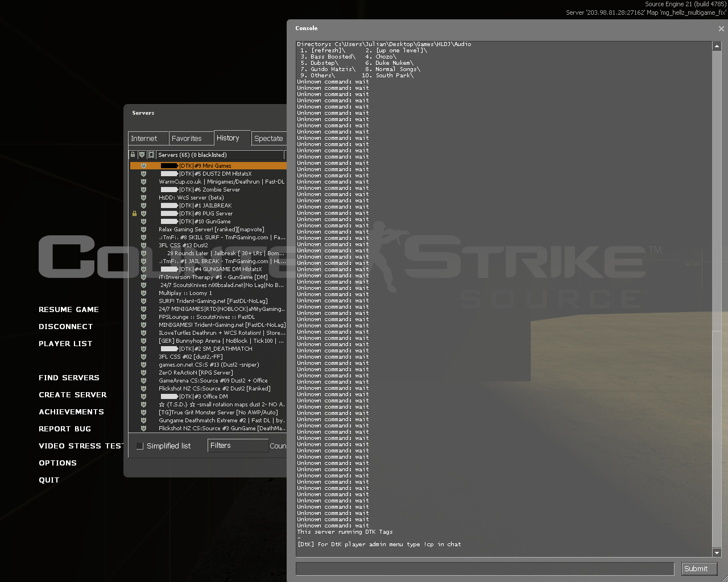Click the VAC shield beside ZerO ReActioN server
This screenshot has height=582, width=728.
click(143, 373)
